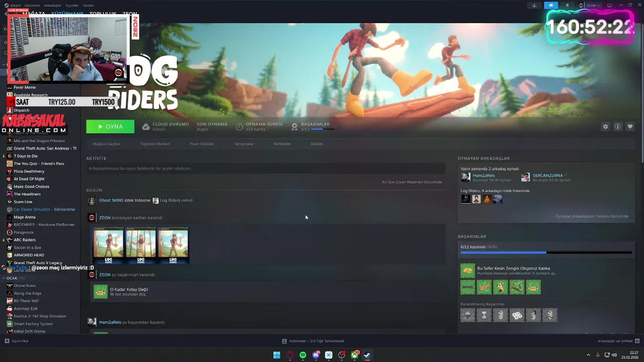Click achievements progress bar 6/12

pos(546,252)
